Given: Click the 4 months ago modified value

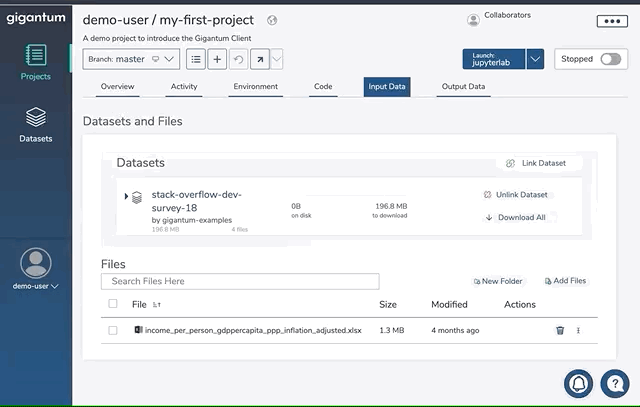Looking at the screenshot, I should coord(455,330).
